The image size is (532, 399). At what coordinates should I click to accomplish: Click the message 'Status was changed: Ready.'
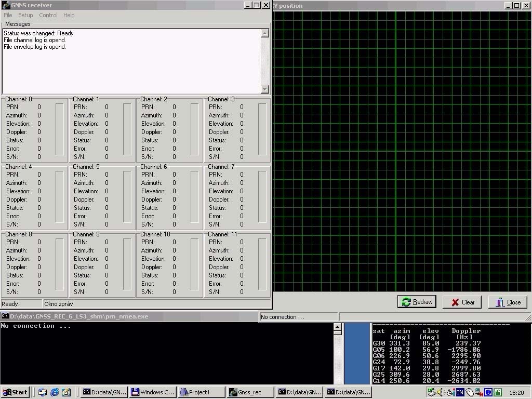point(39,33)
